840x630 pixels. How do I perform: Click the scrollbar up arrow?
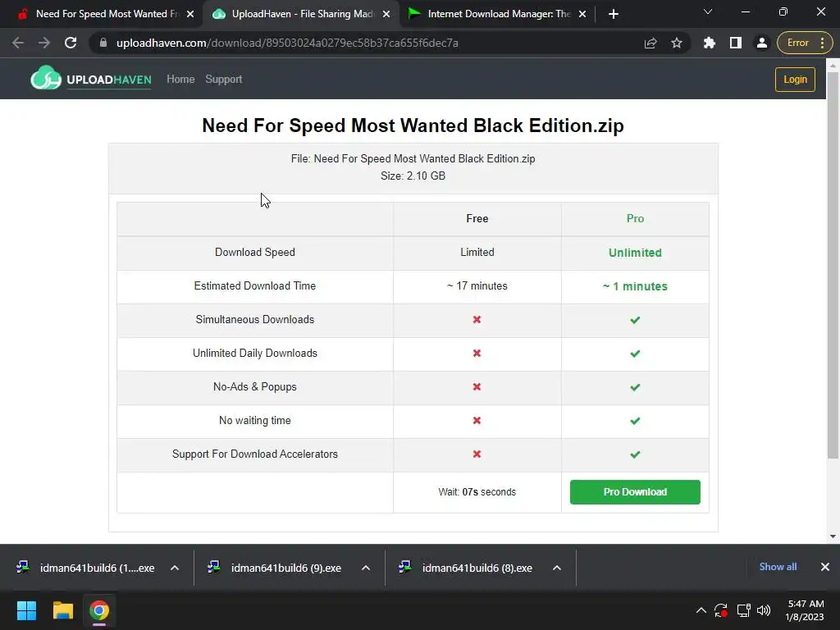[x=833, y=64]
